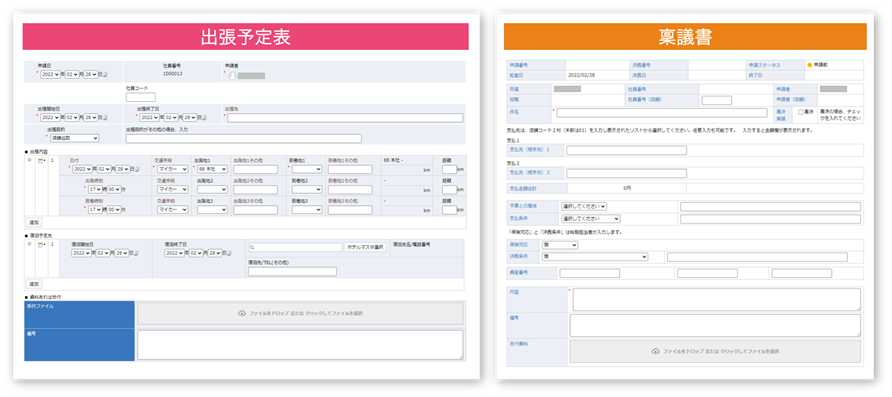Click 起案日 value 2022/02/28

[x=580, y=75]
